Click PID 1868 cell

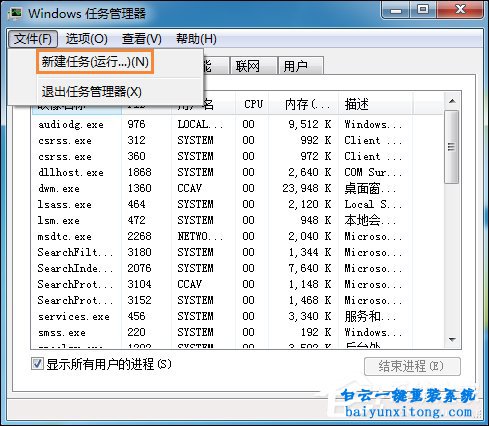[x=139, y=172]
